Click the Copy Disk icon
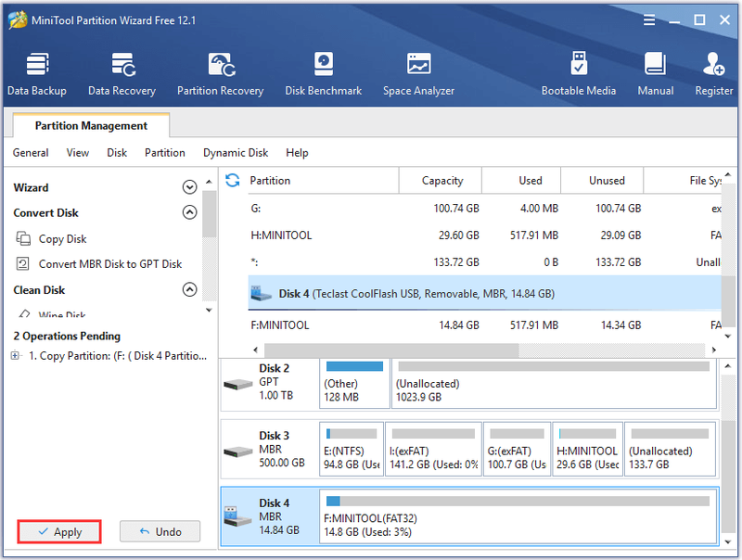Viewport: 742px width, 560px height. coord(23,238)
